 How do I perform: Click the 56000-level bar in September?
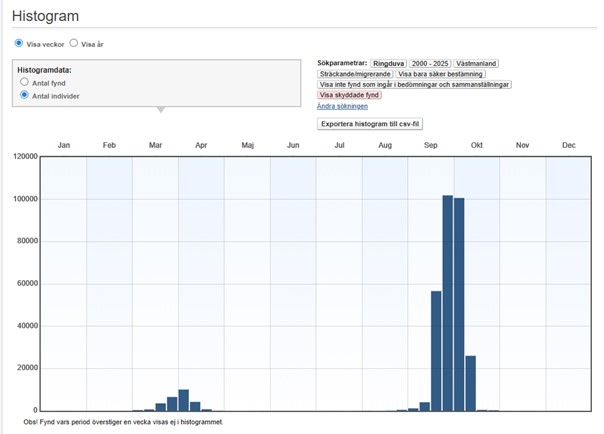click(436, 350)
